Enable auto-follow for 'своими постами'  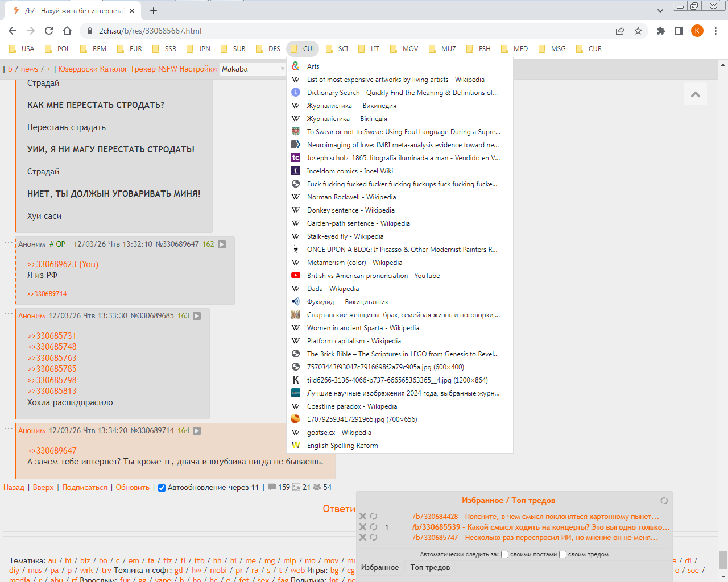tap(504, 554)
